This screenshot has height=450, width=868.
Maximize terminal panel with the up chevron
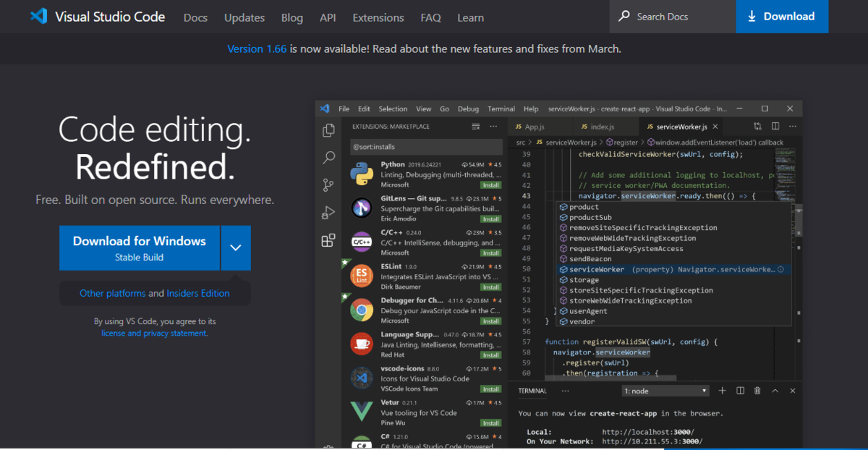(x=775, y=391)
